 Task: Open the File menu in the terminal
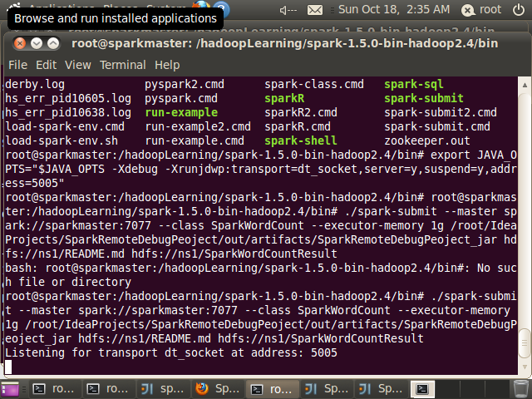click(18, 65)
